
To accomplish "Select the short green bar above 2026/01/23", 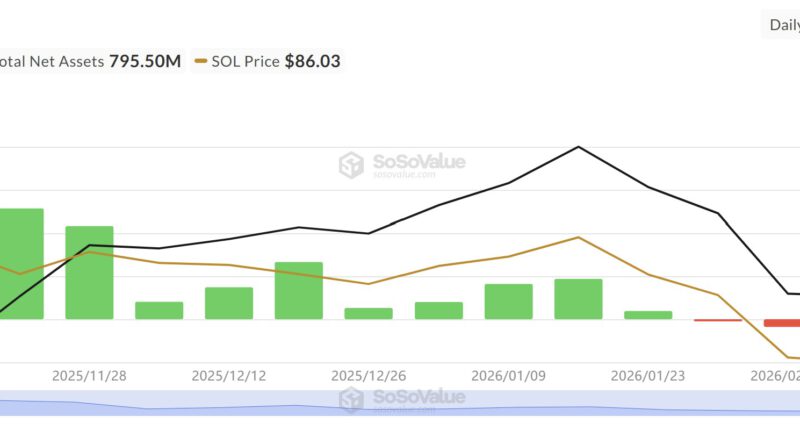I will 648,314.
